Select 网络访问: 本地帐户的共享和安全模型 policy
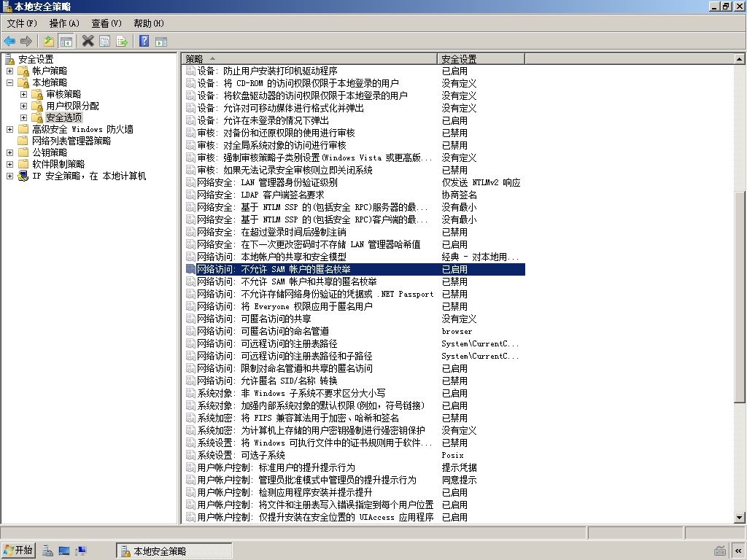747x560 pixels. click(271, 257)
